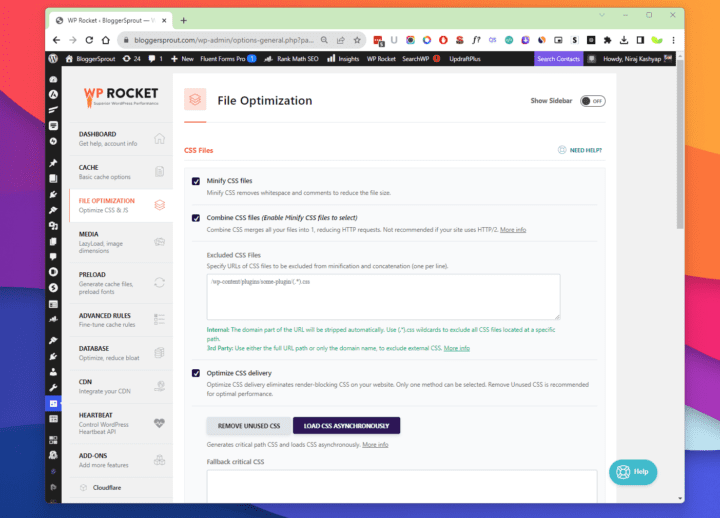Image resolution: width=720 pixels, height=518 pixels.
Task: Open the browser home page icon
Action: tap(106, 40)
